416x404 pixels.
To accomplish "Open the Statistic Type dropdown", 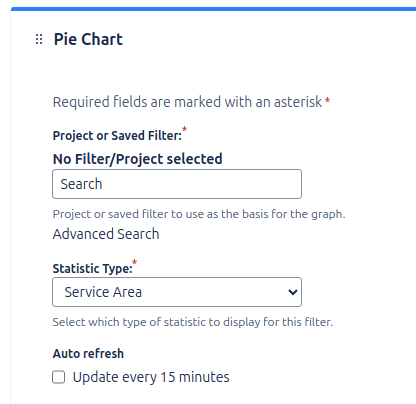I will point(177,292).
